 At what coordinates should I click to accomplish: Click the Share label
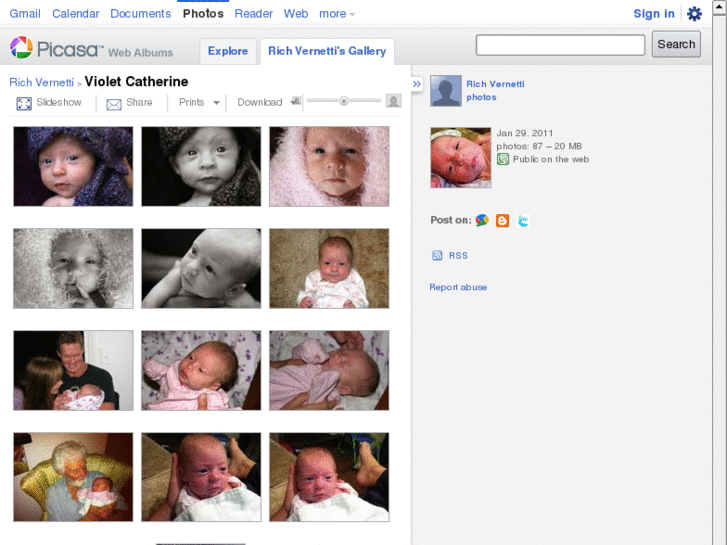point(139,103)
